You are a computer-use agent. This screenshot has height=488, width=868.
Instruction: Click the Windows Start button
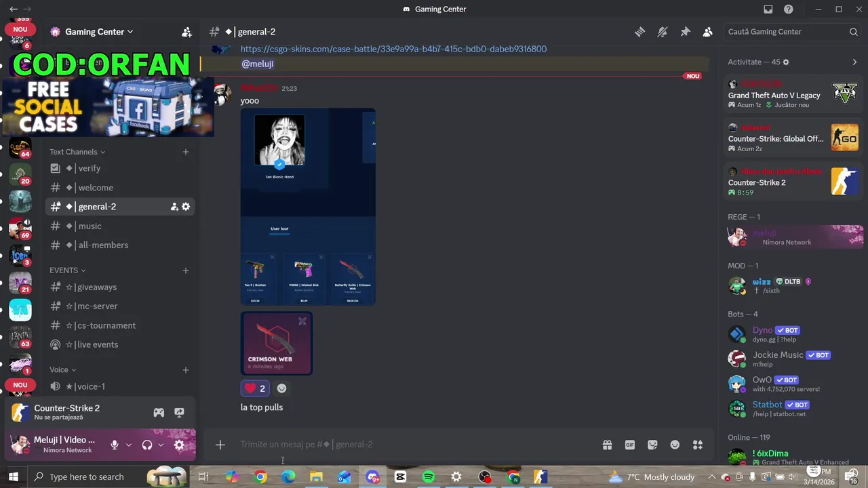13,477
